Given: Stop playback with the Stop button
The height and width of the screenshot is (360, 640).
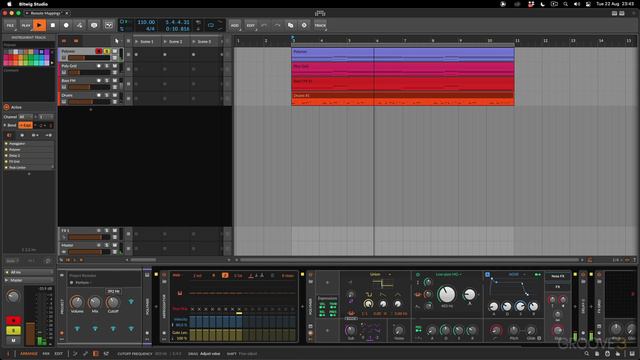Looking at the screenshot, I should coord(53,25).
